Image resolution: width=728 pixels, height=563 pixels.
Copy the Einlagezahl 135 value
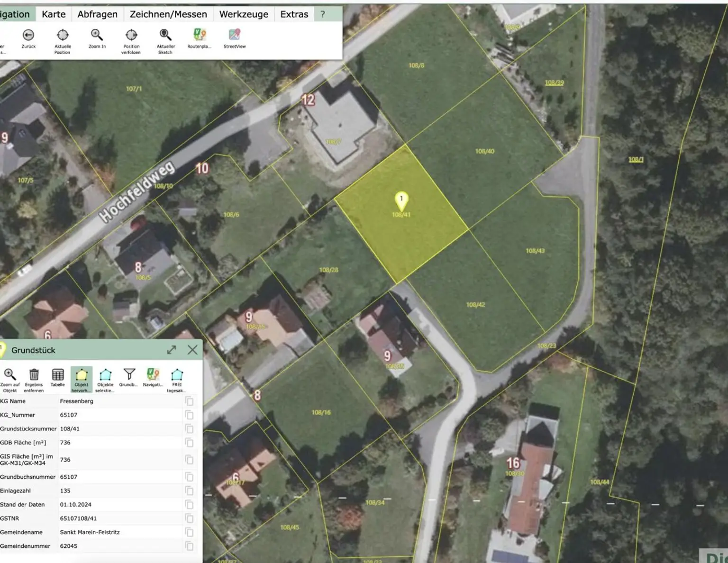tap(189, 490)
